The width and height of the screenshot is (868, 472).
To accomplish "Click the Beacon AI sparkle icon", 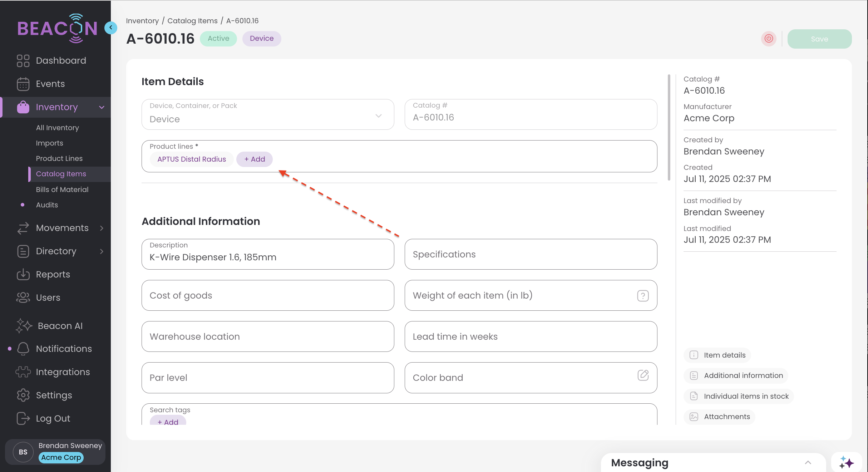I will pos(24,326).
